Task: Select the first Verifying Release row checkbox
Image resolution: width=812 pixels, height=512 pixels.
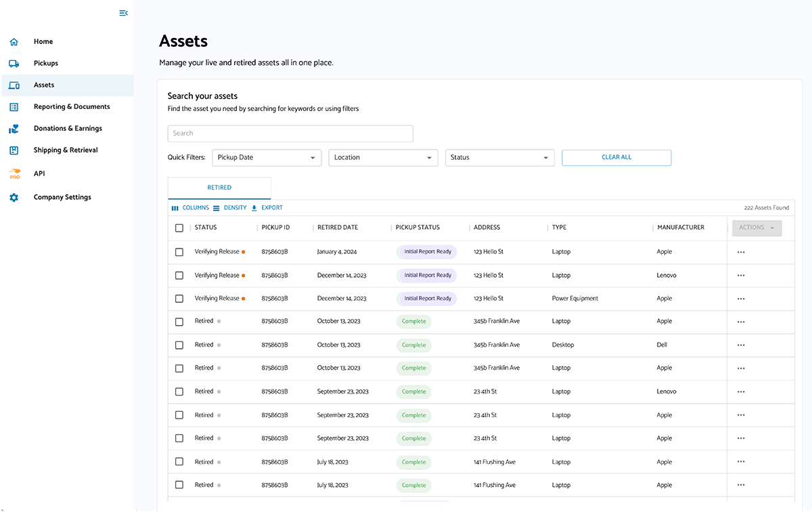Action: point(179,251)
